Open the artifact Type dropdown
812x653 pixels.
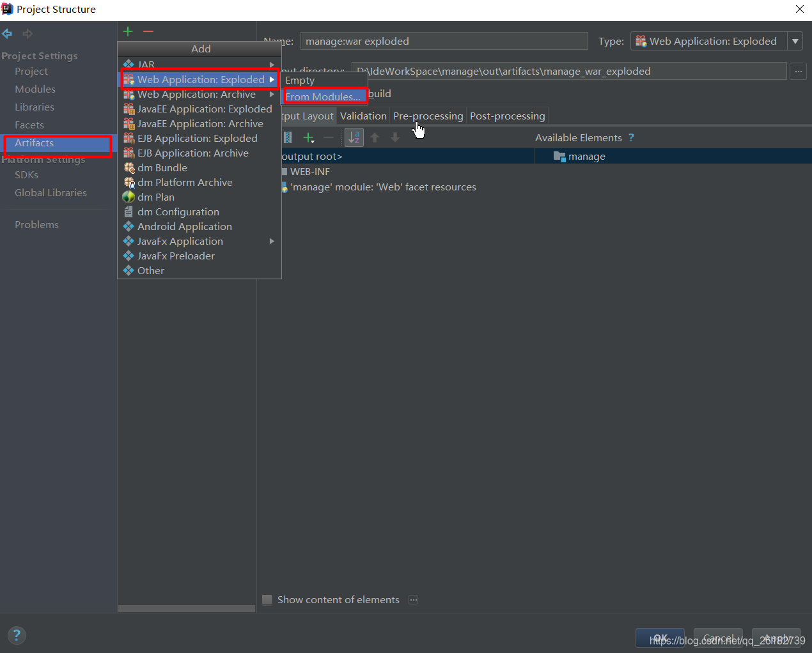tap(795, 41)
